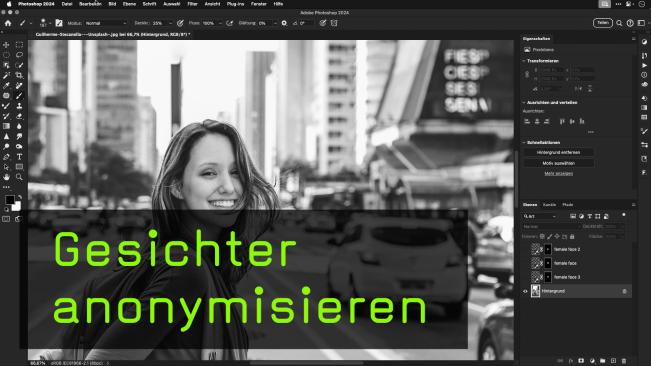The height and width of the screenshot is (366, 651).
Task: Select the Move tool
Action: point(6,44)
